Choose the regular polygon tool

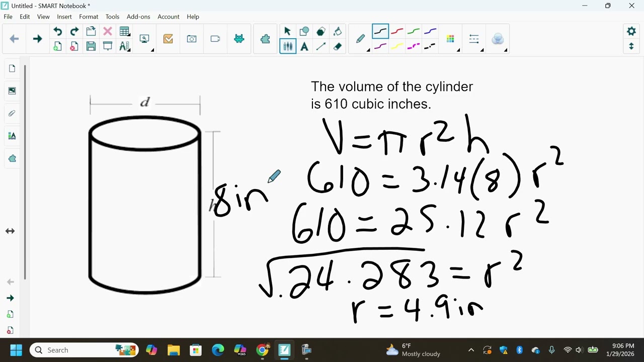(x=320, y=31)
